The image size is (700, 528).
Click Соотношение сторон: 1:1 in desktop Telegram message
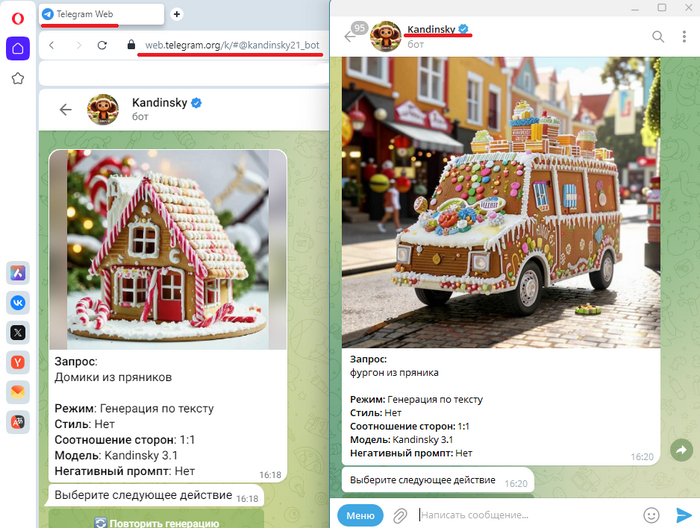tap(409, 427)
